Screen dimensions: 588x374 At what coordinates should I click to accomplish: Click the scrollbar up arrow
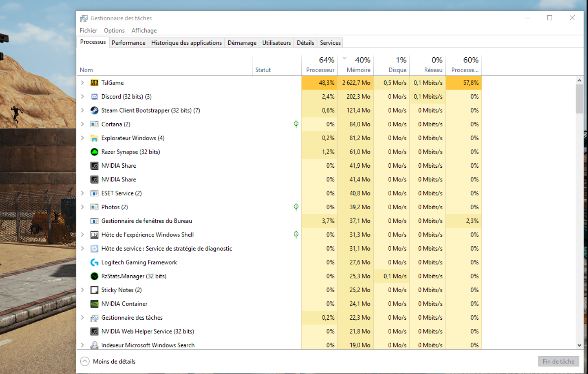pos(580,80)
